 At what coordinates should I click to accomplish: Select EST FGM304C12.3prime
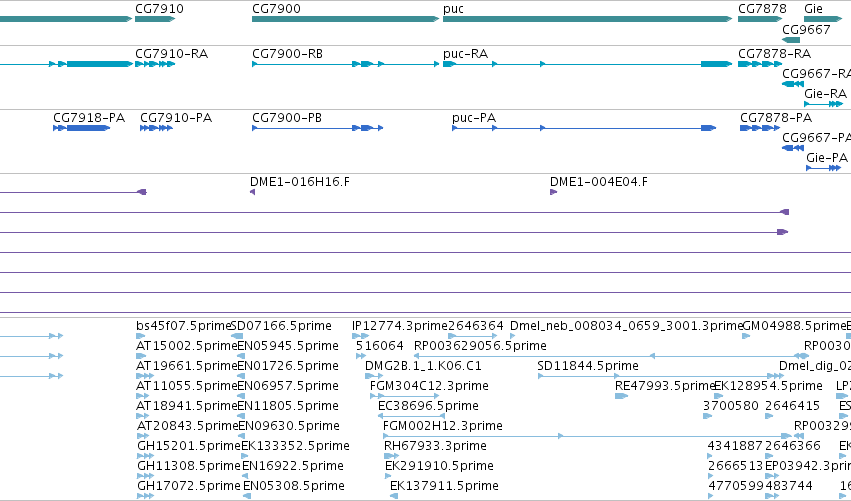tap(429, 386)
